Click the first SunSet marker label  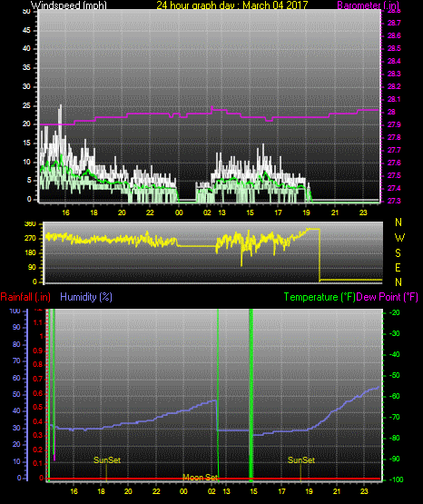tap(107, 460)
